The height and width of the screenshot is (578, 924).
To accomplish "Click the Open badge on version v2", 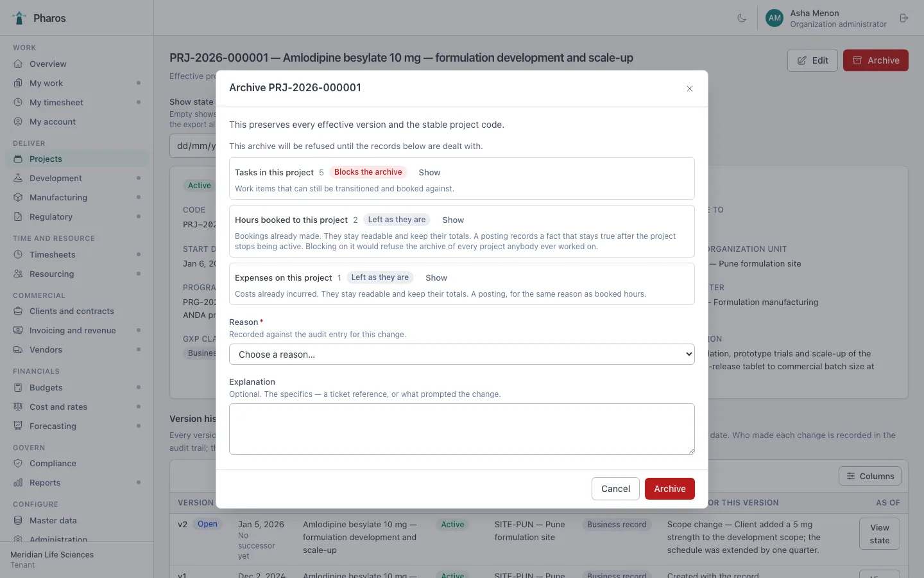I will (x=208, y=524).
